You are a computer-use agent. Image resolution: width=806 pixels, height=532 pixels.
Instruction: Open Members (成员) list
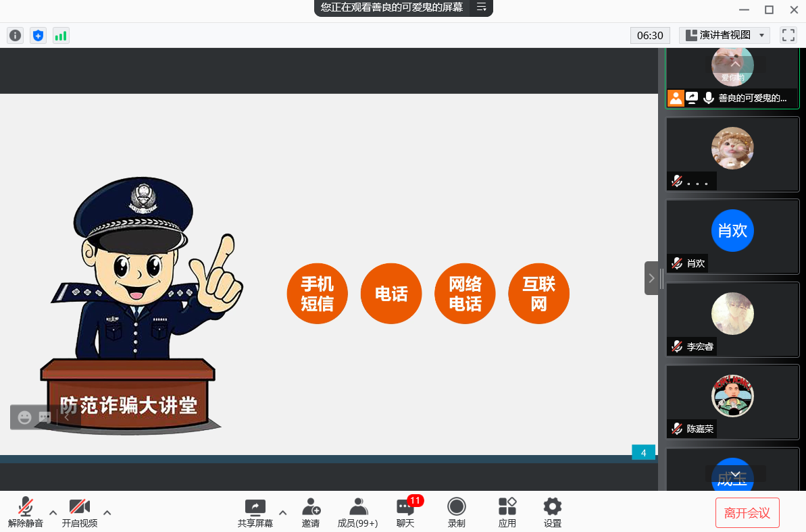tap(357, 512)
